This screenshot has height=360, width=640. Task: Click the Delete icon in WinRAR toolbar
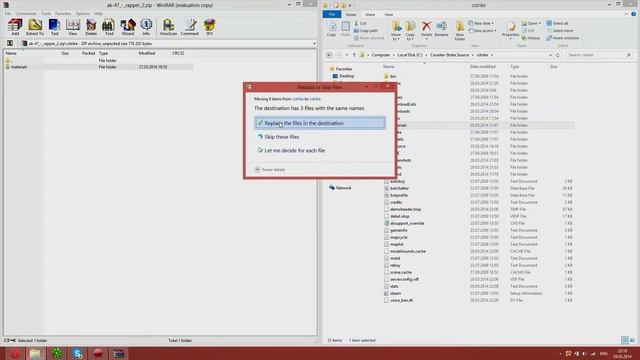pyautogui.click(x=91, y=27)
